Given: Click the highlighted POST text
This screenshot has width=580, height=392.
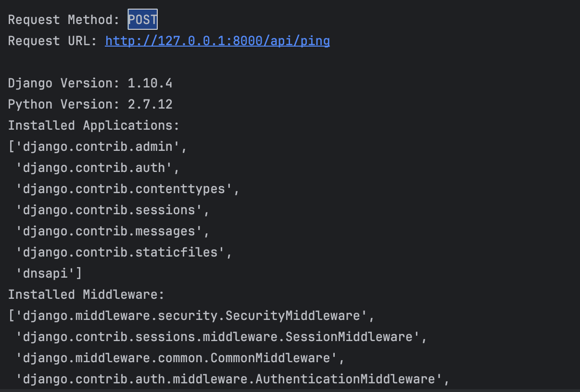Looking at the screenshot, I should click(142, 20).
